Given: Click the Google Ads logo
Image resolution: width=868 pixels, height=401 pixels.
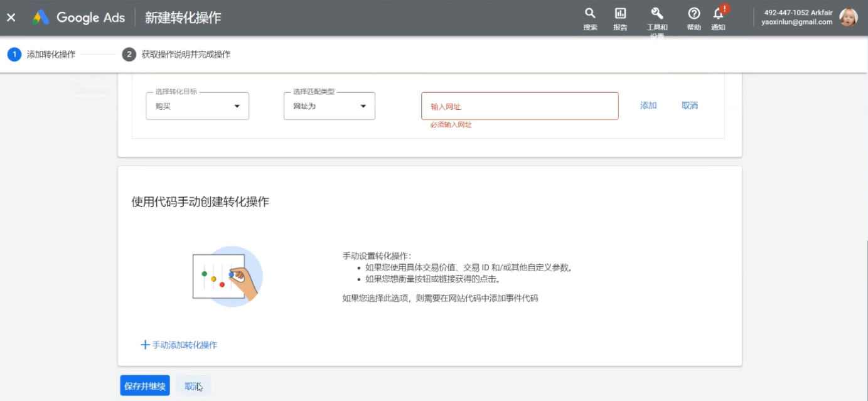Looking at the screenshot, I should coord(78,17).
